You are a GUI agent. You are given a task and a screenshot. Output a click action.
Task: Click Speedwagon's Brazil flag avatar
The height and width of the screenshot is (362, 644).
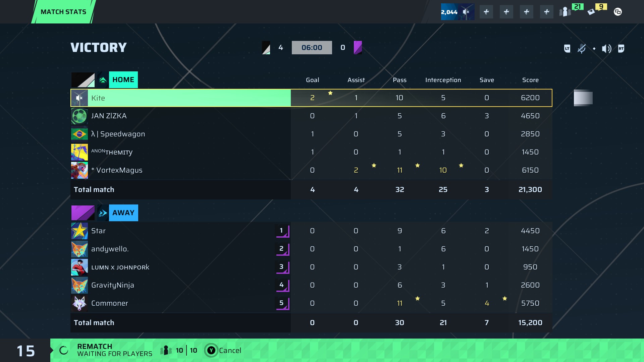[79, 134]
